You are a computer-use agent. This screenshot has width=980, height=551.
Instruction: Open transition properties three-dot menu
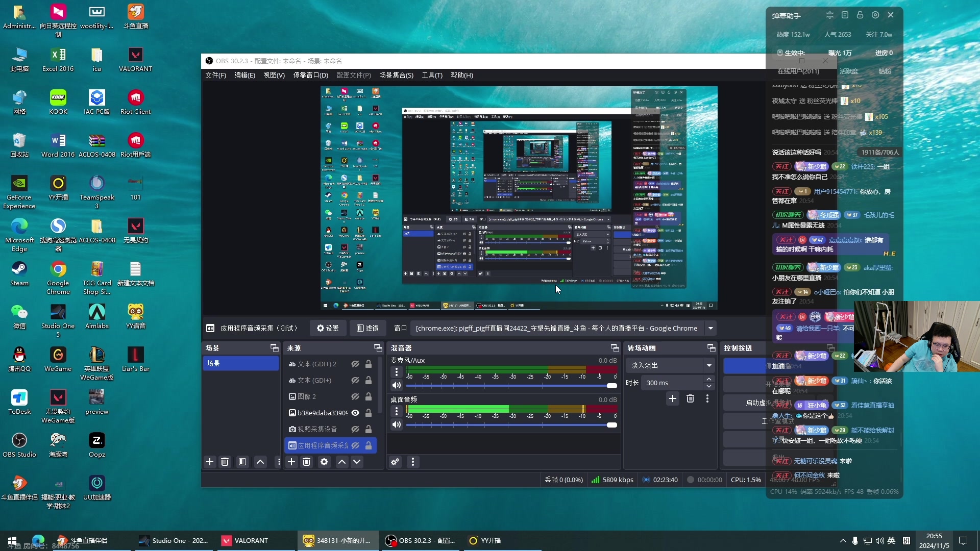coord(707,399)
